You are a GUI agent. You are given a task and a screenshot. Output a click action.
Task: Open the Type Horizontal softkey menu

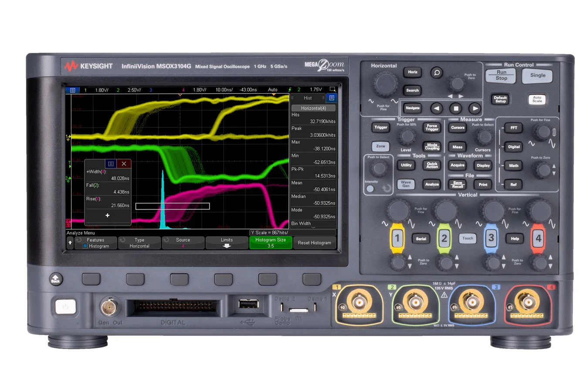pos(139,243)
